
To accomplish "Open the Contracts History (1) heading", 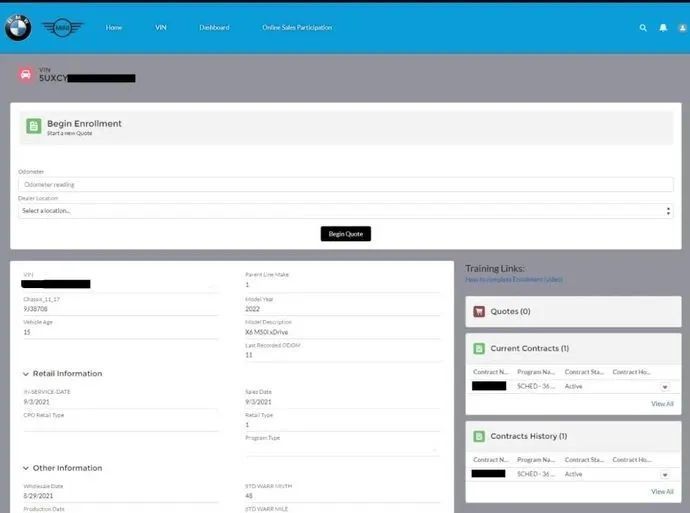I will tap(529, 436).
